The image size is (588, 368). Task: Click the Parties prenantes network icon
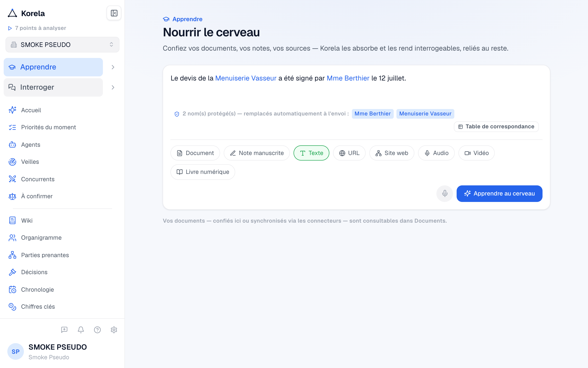(x=12, y=255)
